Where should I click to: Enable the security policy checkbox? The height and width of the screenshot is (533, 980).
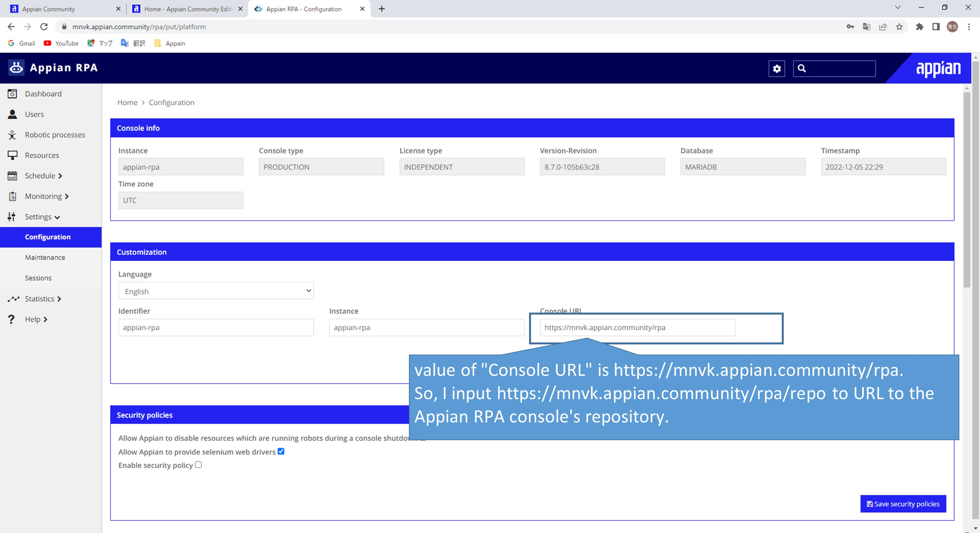198,464
